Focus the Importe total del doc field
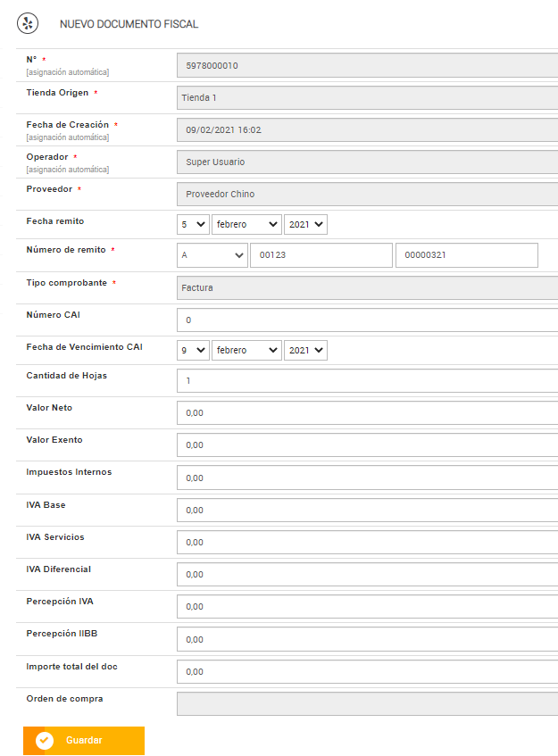This screenshot has height=756, width=558. [x=367, y=671]
